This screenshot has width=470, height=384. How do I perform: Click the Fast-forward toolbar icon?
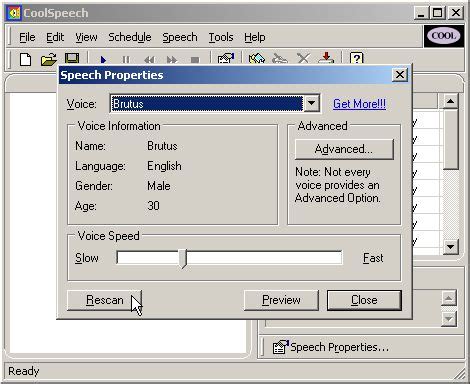pos(172,60)
